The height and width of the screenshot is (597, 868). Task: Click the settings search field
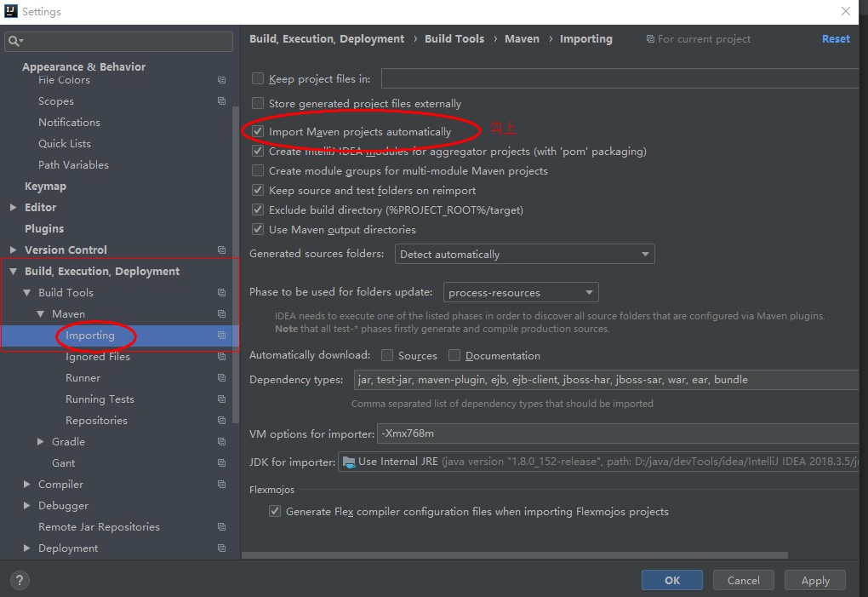coord(118,41)
